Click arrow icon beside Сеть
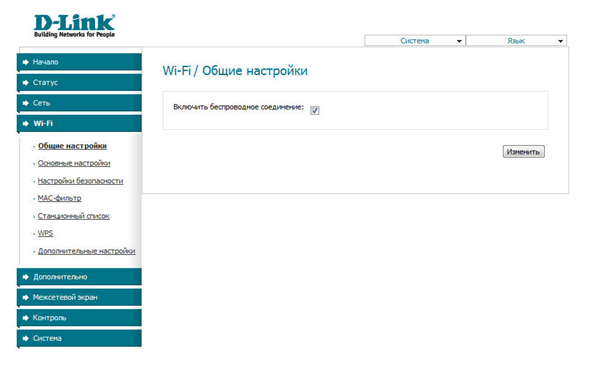This screenshot has width=596, height=365. click(25, 103)
